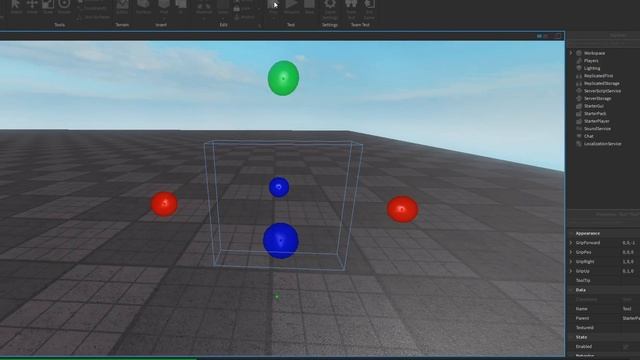Edit the Name property value field
Viewport: 640px width, 360px height.
click(x=631, y=309)
